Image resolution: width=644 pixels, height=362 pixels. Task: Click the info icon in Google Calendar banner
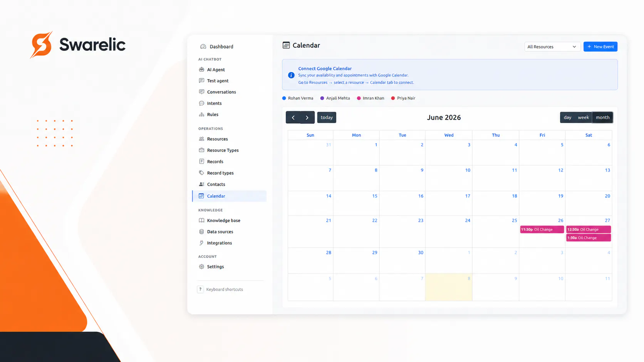click(291, 75)
